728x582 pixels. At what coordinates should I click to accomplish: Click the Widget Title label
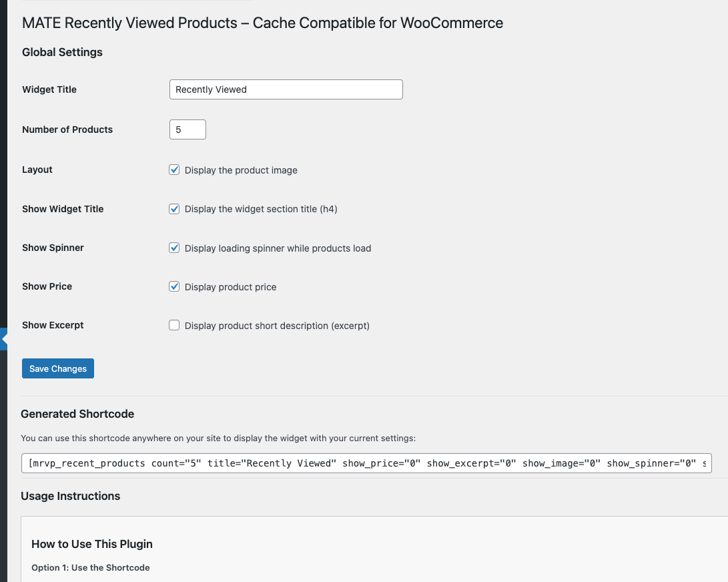(49, 89)
